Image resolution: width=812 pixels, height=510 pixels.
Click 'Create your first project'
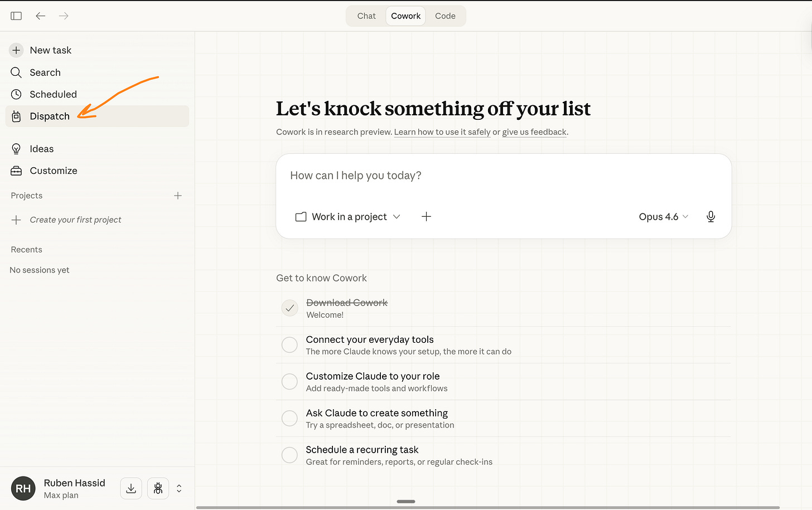point(75,220)
